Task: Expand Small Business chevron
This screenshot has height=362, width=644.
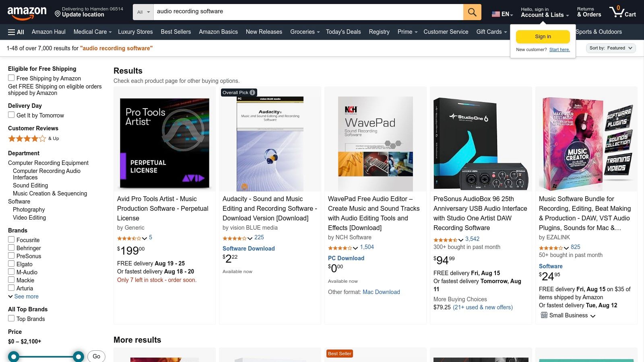Action: click(x=593, y=316)
